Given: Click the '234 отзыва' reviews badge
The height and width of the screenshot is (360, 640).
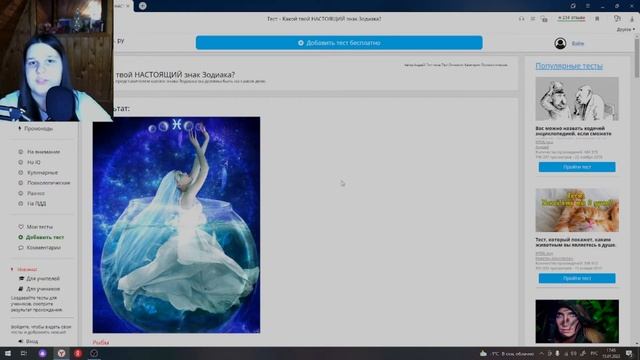Looking at the screenshot, I should pos(571,18).
